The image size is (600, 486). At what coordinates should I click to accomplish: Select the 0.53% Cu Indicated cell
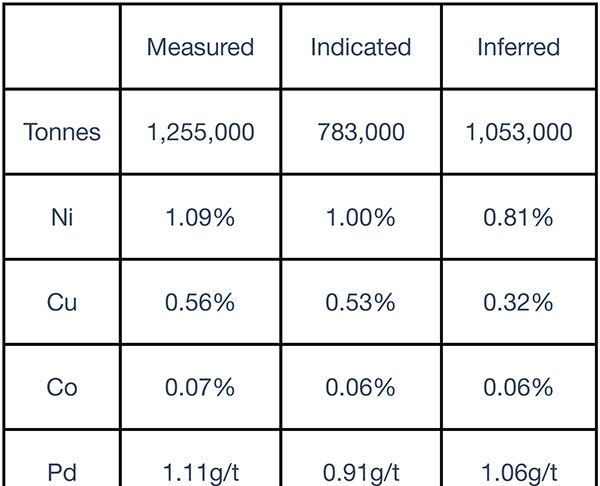click(x=360, y=302)
